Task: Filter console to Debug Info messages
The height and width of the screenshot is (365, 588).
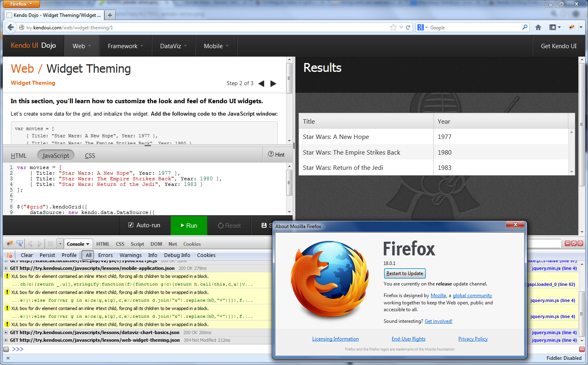Action: (177, 255)
